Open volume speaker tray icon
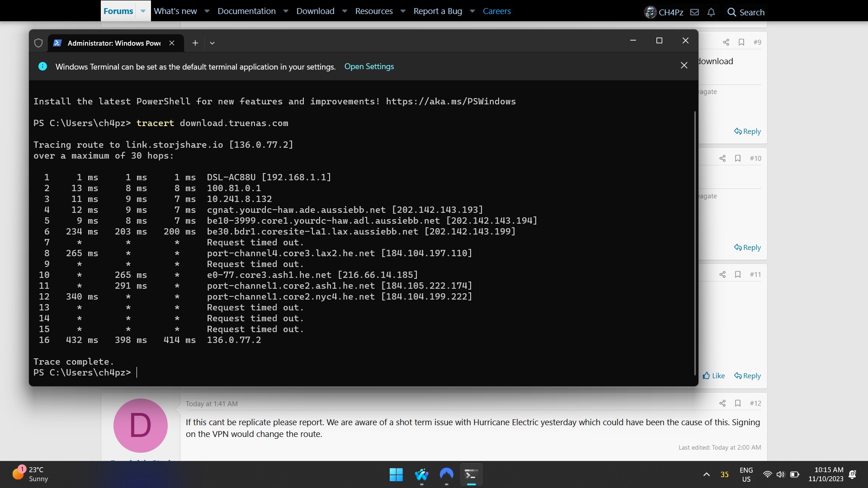This screenshot has width=868, height=488. click(780, 474)
